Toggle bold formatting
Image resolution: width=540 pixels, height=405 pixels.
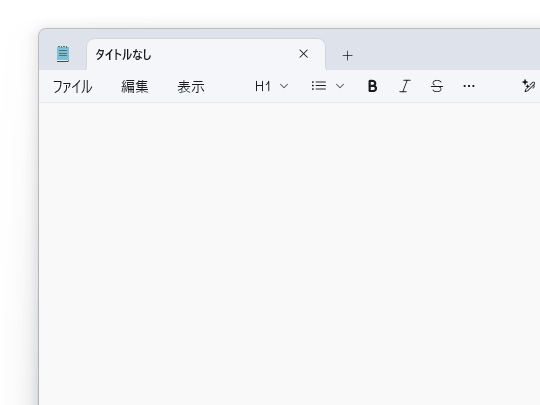pyautogui.click(x=372, y=86)
